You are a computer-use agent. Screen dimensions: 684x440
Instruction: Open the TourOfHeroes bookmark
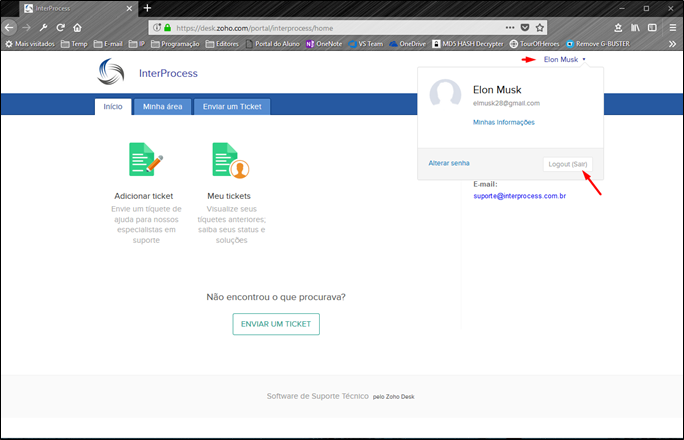(x=534, y=44)
